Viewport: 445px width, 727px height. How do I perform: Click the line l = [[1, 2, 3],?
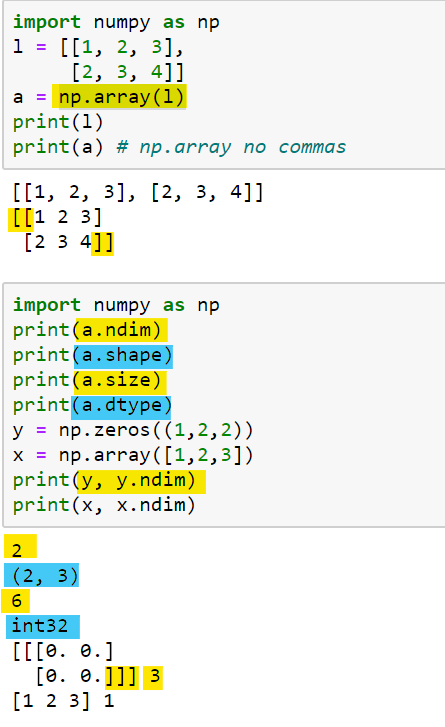tap(98, 47)
